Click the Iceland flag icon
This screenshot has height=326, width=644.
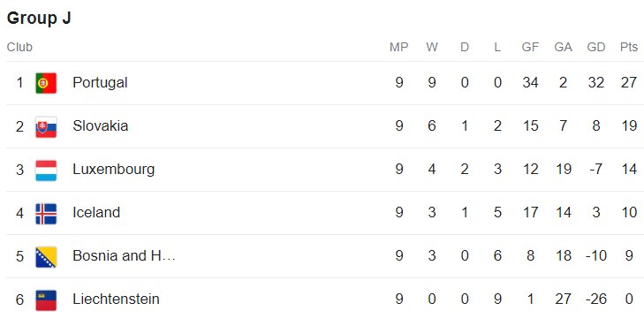click(46, 214)
